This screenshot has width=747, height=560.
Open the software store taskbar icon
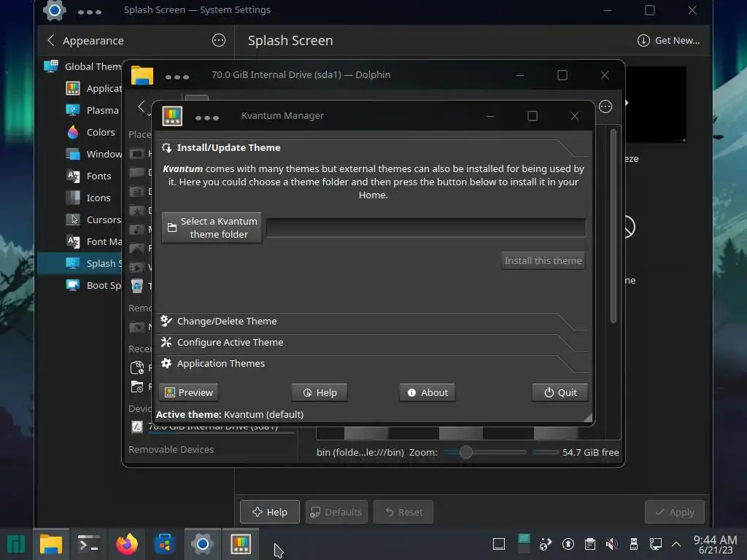coord(165,544)
